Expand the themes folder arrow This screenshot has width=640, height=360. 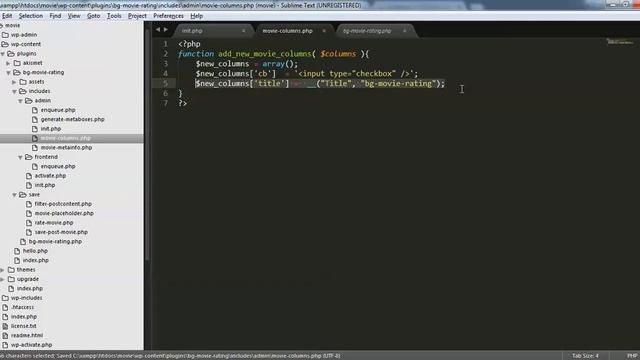click(x=3, y=270)
